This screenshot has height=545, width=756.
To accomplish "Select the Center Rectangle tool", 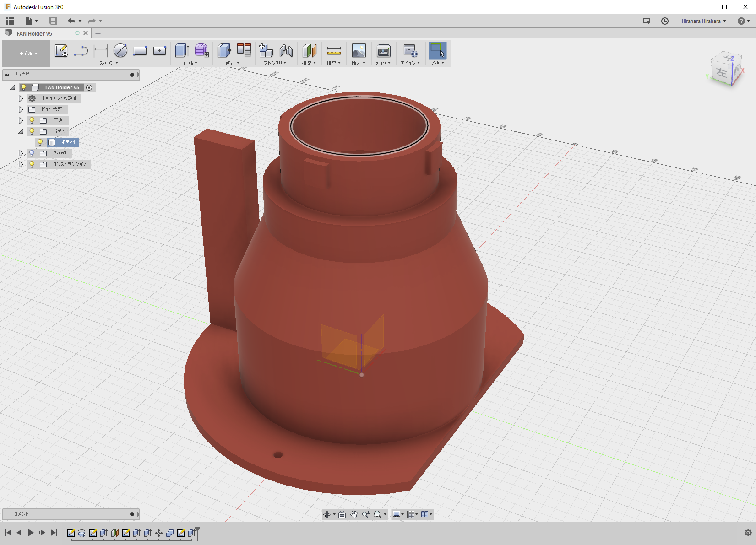I will pyautogui.click(x=160, y=51).
